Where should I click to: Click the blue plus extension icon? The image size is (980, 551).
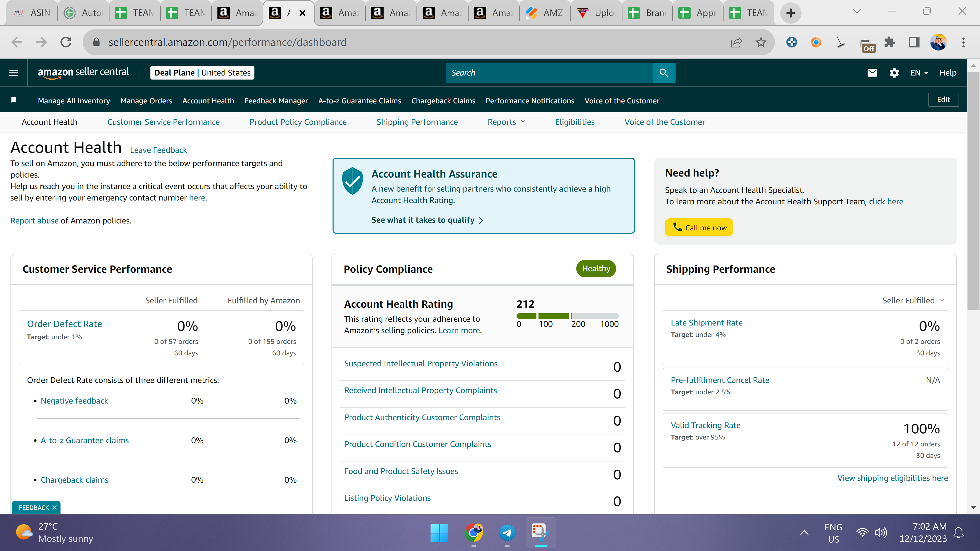792,42
